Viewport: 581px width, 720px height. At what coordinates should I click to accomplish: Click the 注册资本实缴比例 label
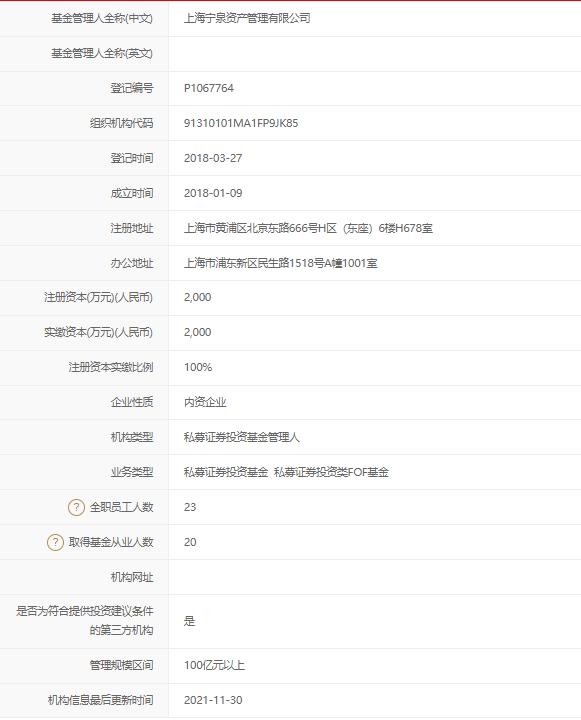click(111, 367)
